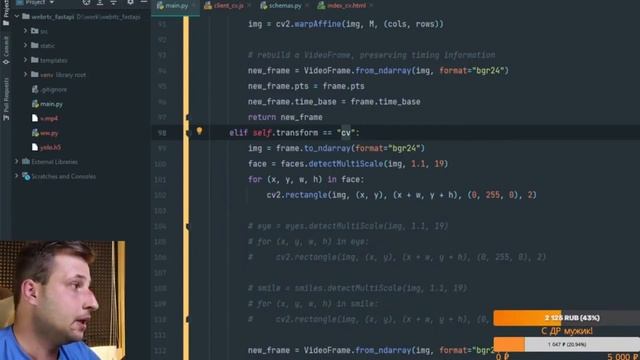This screenshot has height=360, width=640.
Task: Click the select opened file target icon
Action: click(87, 2)
